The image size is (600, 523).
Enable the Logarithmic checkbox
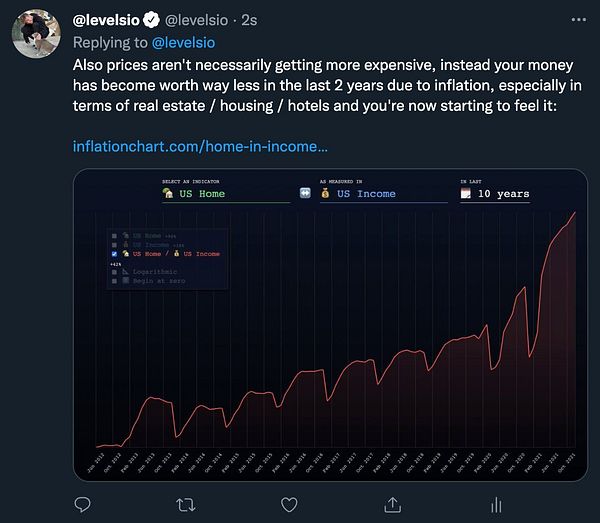coord(115,271)
